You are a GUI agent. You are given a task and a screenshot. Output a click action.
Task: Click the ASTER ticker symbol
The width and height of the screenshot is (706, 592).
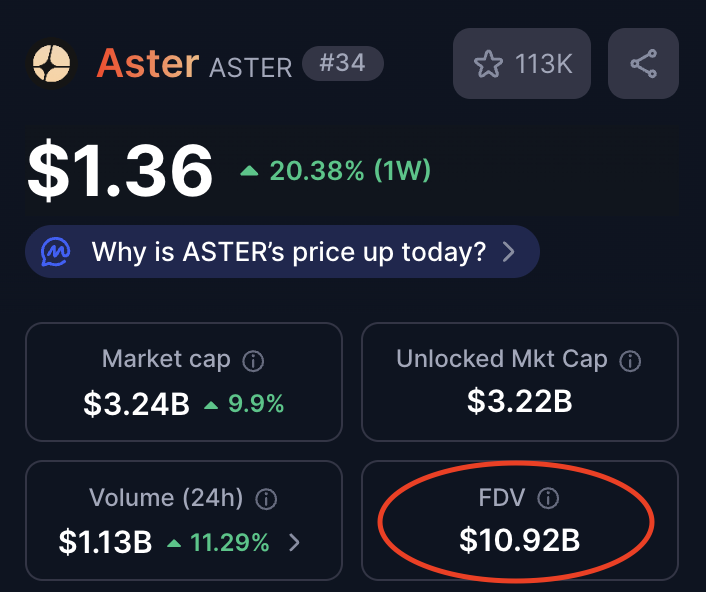click(x=250, y=67)
